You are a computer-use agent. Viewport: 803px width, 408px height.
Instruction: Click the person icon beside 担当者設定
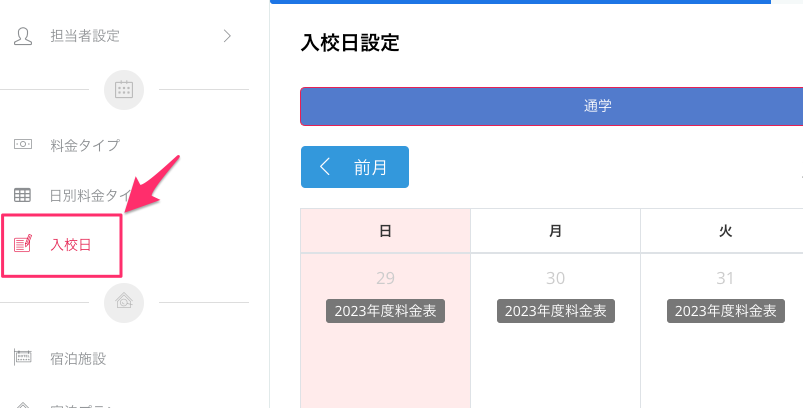coord(23,36)
